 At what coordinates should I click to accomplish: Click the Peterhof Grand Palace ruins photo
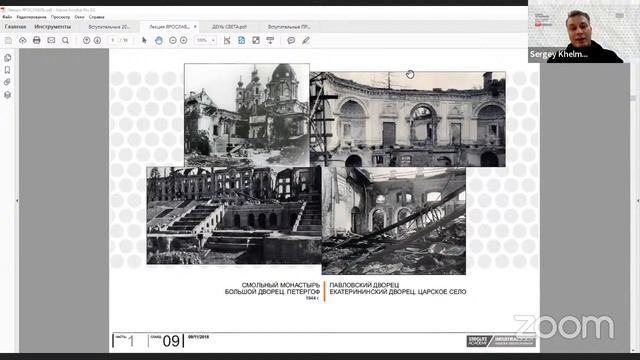[x=234, y=216]
